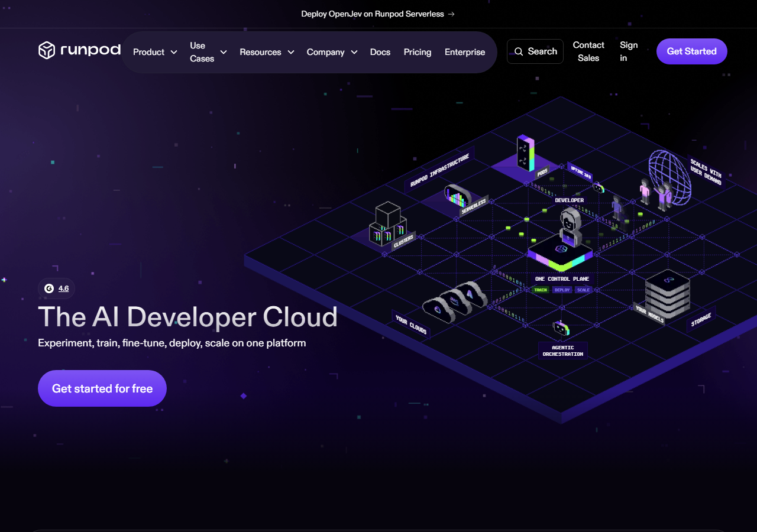Click the 4.6 rating text
The image size is (757, 532).
[x=63, y=288]
